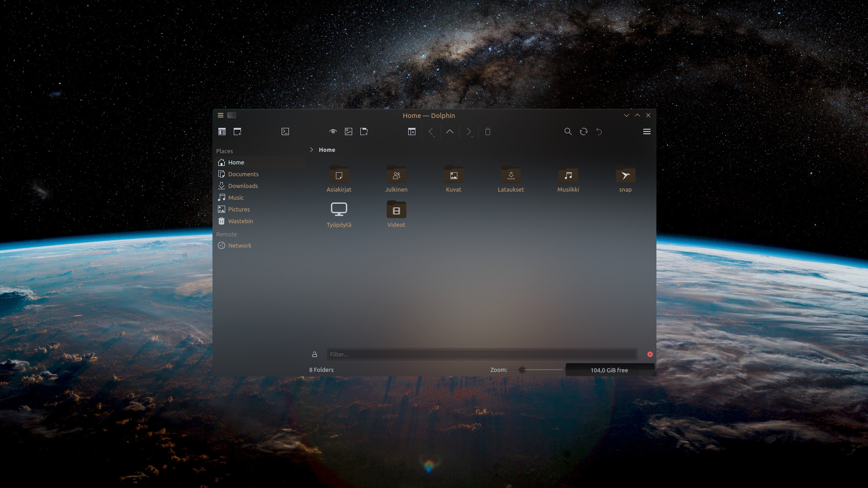
Task: Select Home in Places panel
Action: 260,162
